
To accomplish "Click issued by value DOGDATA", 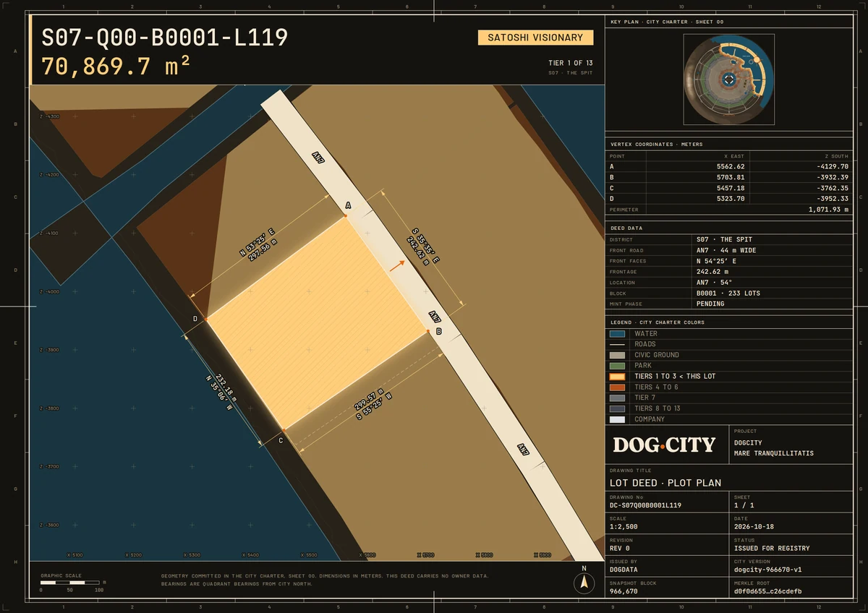I will pyautogui.click(x=624, y=570).
